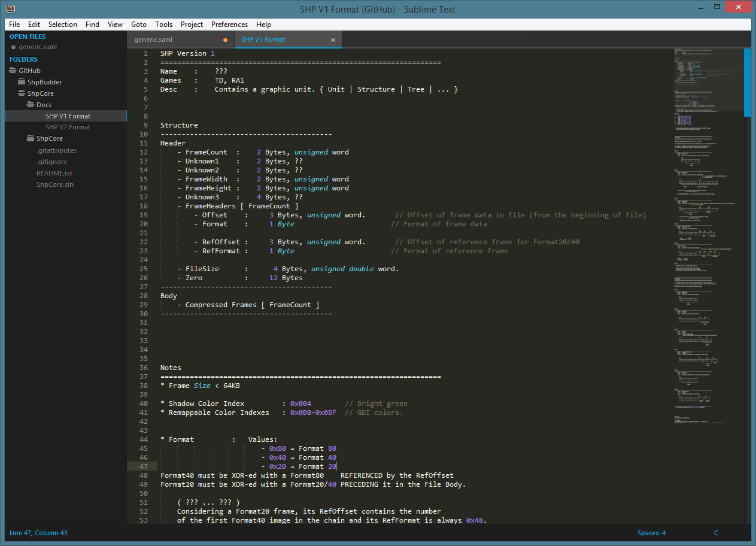The image size is (756, 546).
Task: Open the .gitattributes file
Action: [x=56, y=150]
